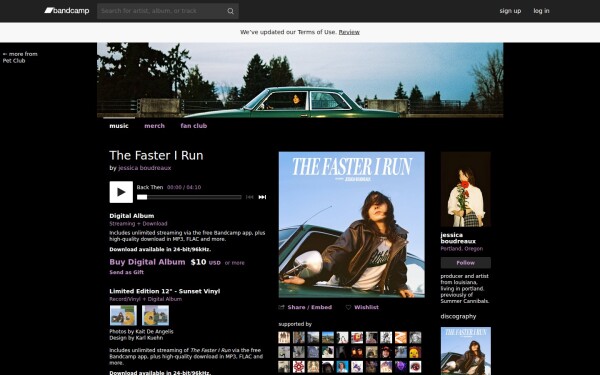Open Share / Embed

310,307
